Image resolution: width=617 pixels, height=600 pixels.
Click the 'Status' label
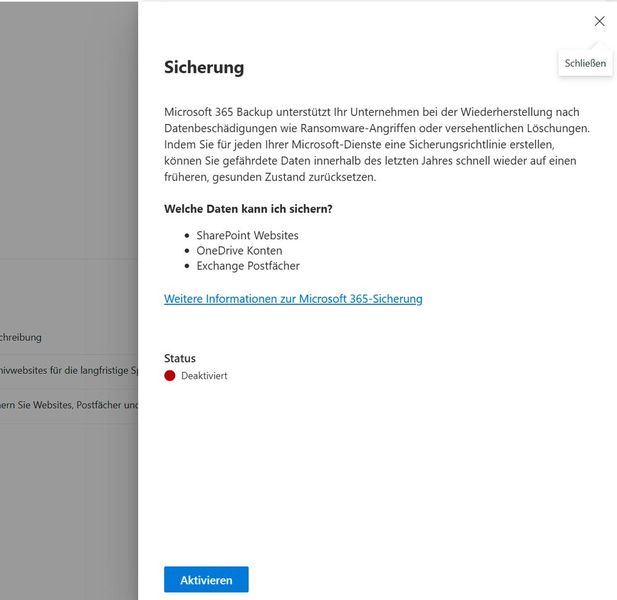[x=180, y=358]
